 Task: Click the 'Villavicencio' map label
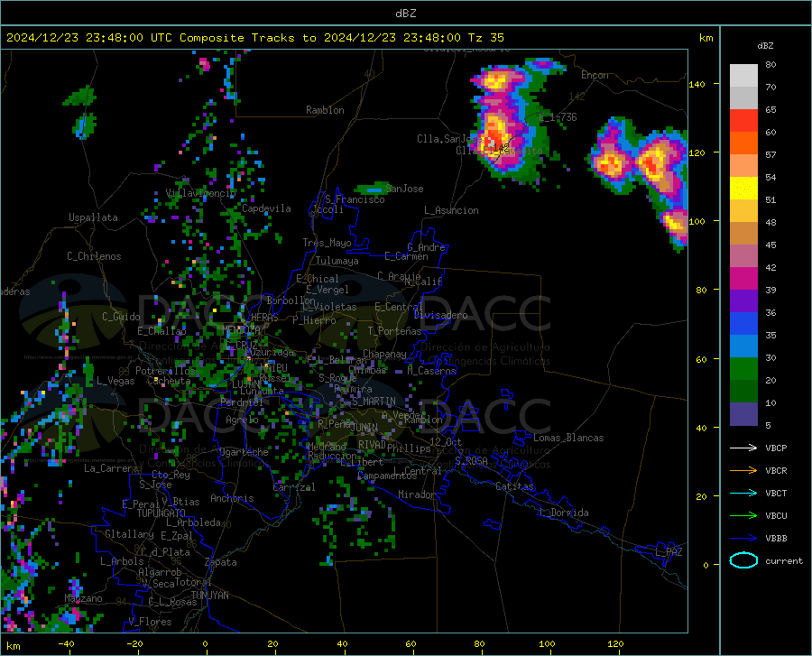tap(201, 193)
